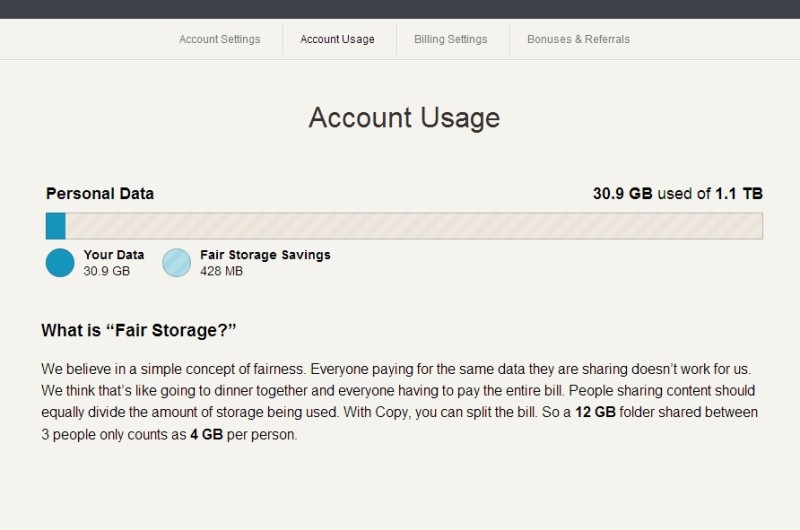Click the empty striped area of storage bar
Screen dimensions: 800x530
click(412, 226)
